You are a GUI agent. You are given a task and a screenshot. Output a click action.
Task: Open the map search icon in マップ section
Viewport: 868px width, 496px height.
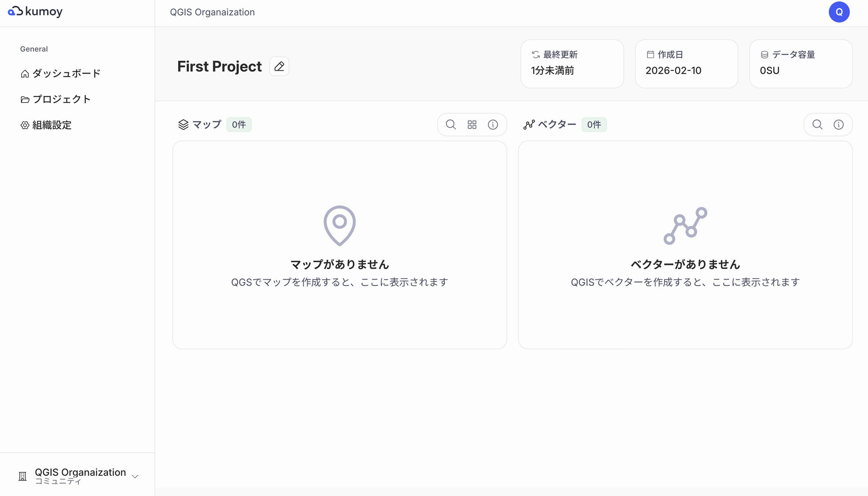451,124
